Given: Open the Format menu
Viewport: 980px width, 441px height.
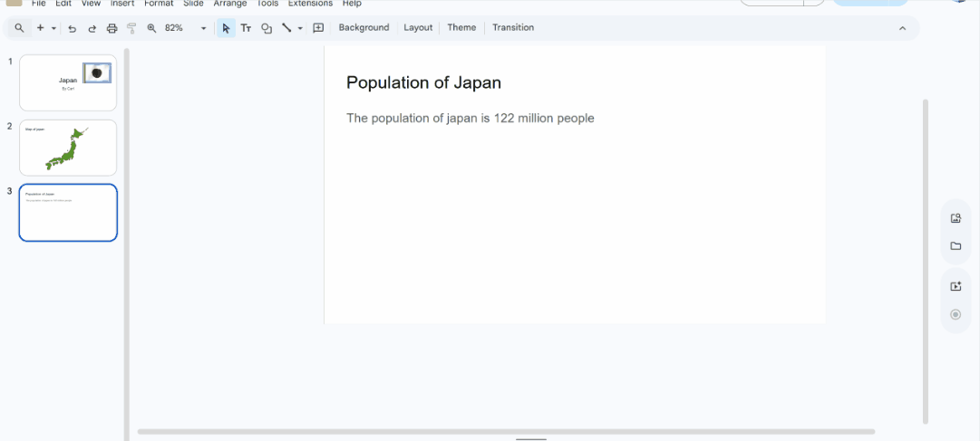Looking at the screenshot, I should (159, 3).
